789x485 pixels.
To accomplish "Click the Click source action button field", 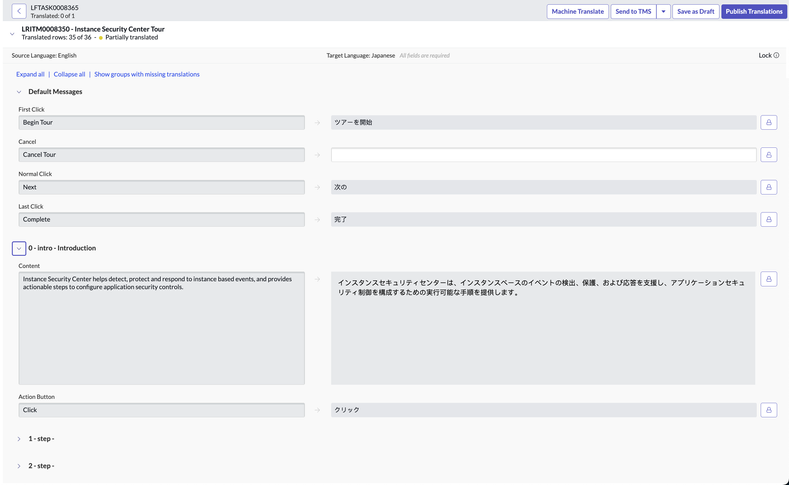I will [x=162, y=410].
